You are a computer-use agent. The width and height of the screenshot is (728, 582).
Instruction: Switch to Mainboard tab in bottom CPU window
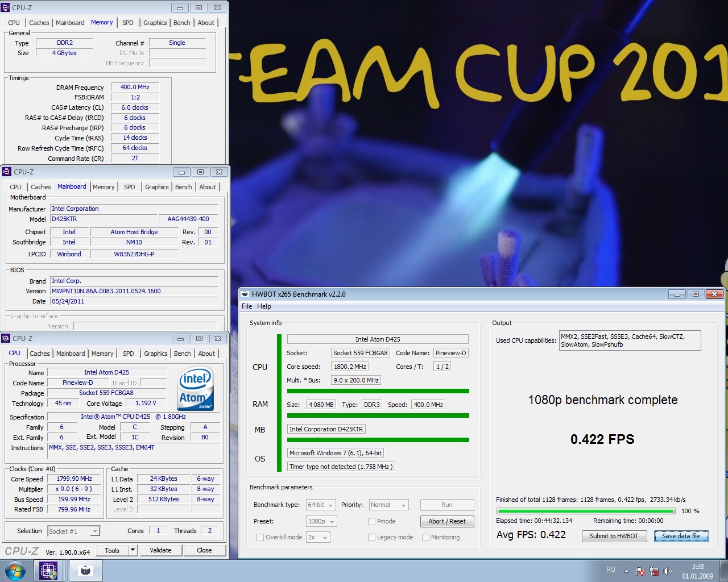pyautogui.click(x=71, y=354)
